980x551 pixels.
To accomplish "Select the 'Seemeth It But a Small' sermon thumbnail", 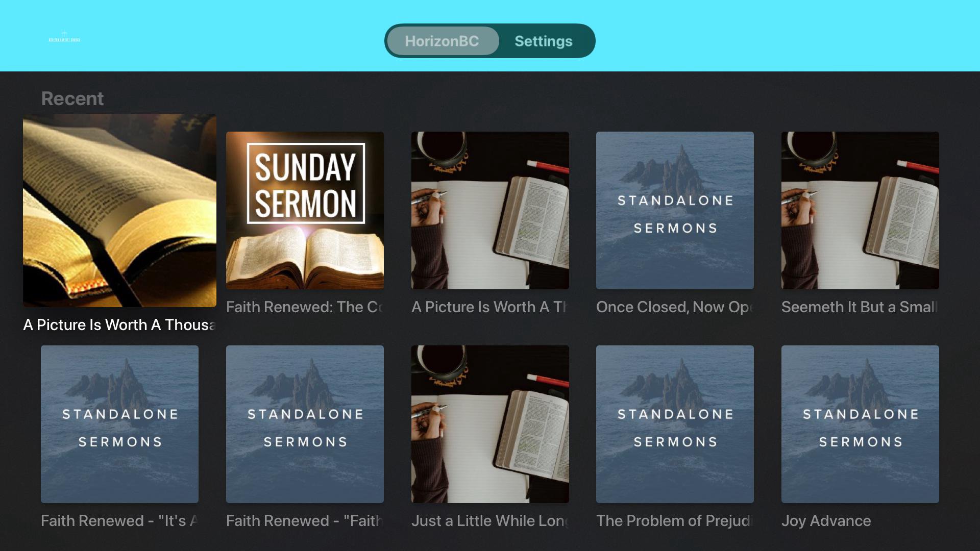I will (x=860, y=210).
